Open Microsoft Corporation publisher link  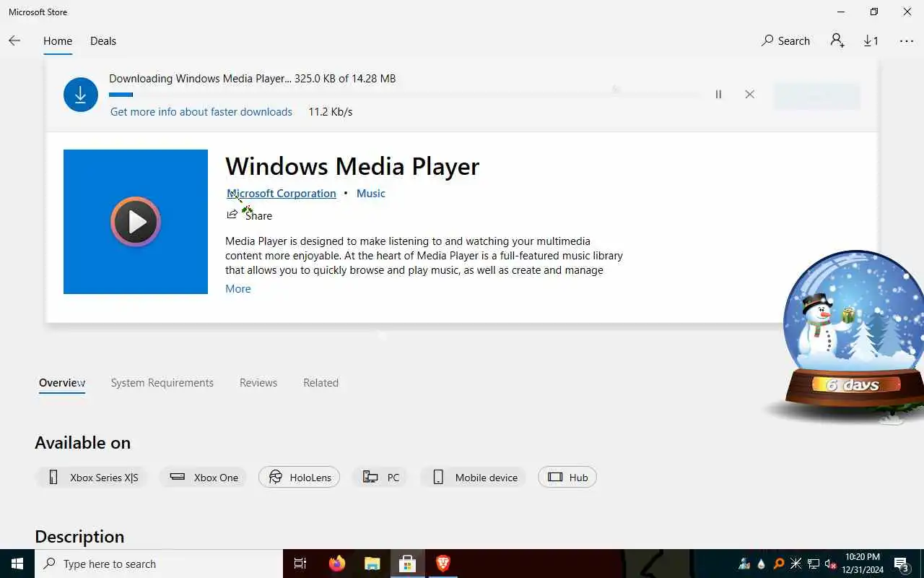[x=282, y=194]
